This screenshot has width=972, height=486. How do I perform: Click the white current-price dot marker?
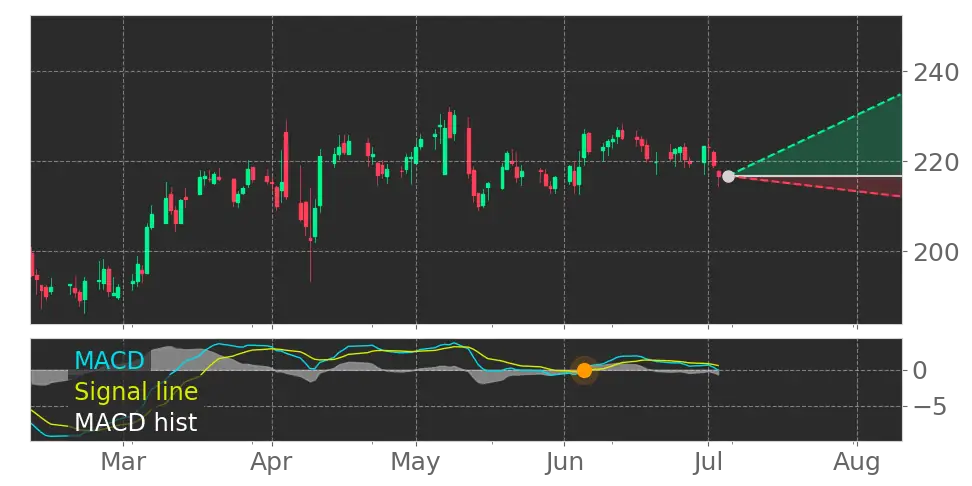[x=728, y=177]
